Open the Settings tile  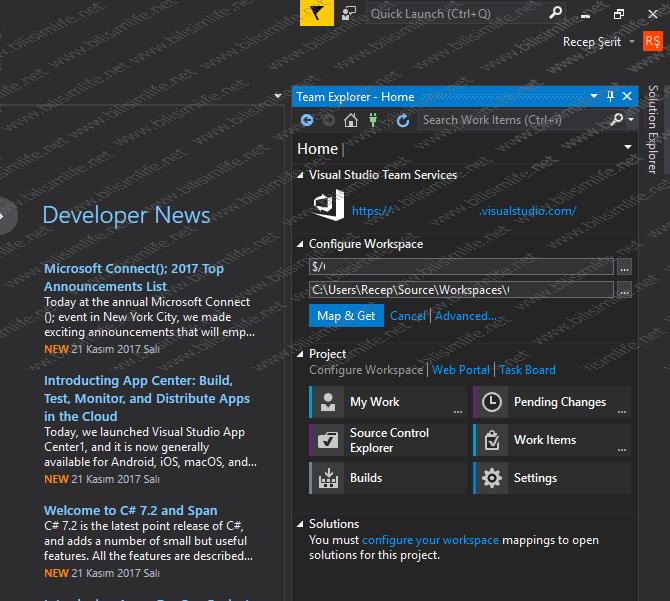552,478
